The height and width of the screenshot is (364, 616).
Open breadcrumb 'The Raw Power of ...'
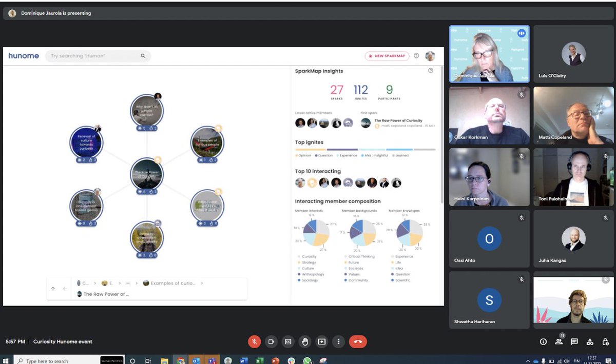click(103, 294)
